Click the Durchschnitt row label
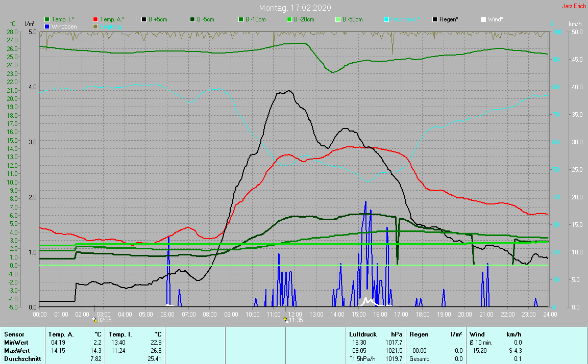588x364 pixels. point(22,359)
